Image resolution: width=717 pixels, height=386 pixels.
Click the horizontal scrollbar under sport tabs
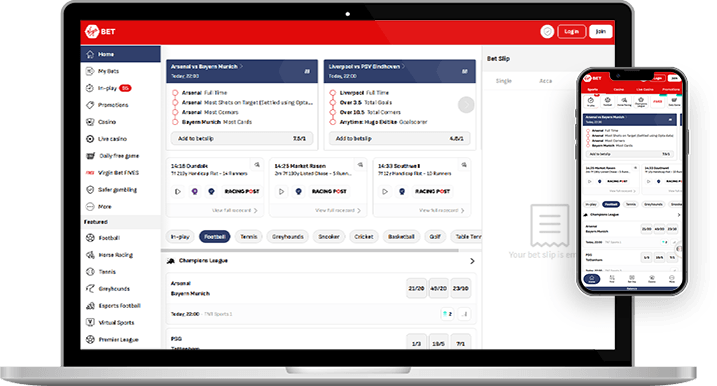(x=310, y=251)
